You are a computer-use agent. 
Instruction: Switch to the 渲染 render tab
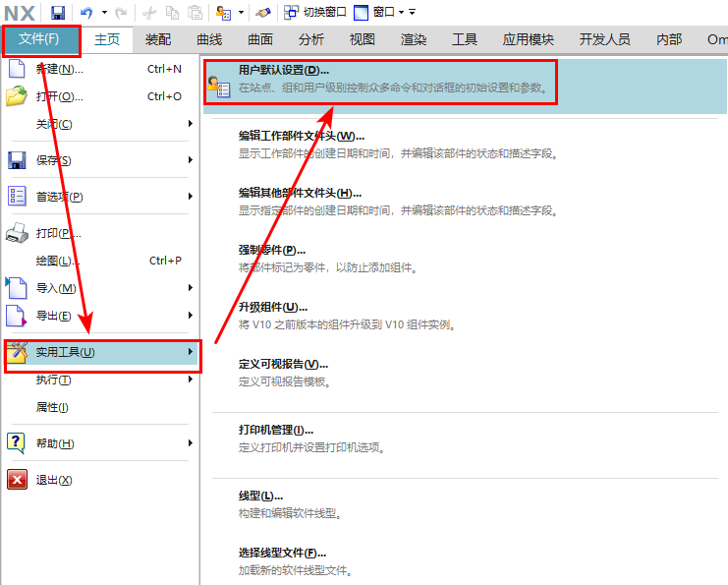[x=414, y=39]
